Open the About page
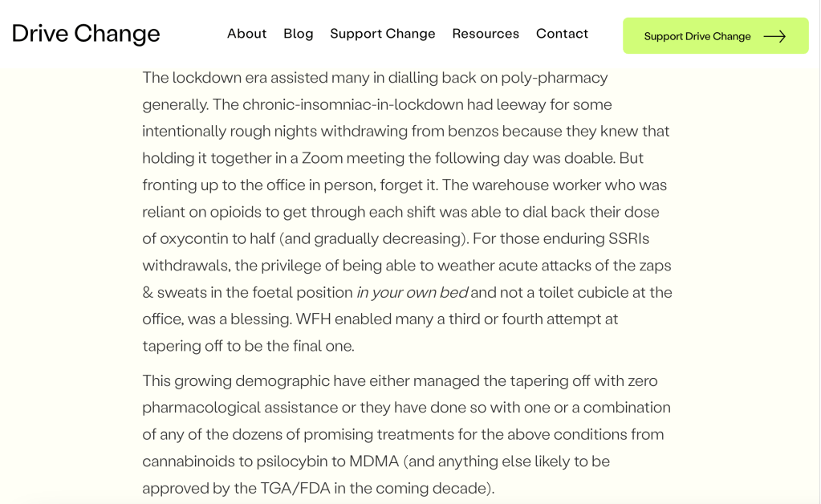Image resolution: width=821 pixels, height=504 pixels. click(x=246, y=34)
